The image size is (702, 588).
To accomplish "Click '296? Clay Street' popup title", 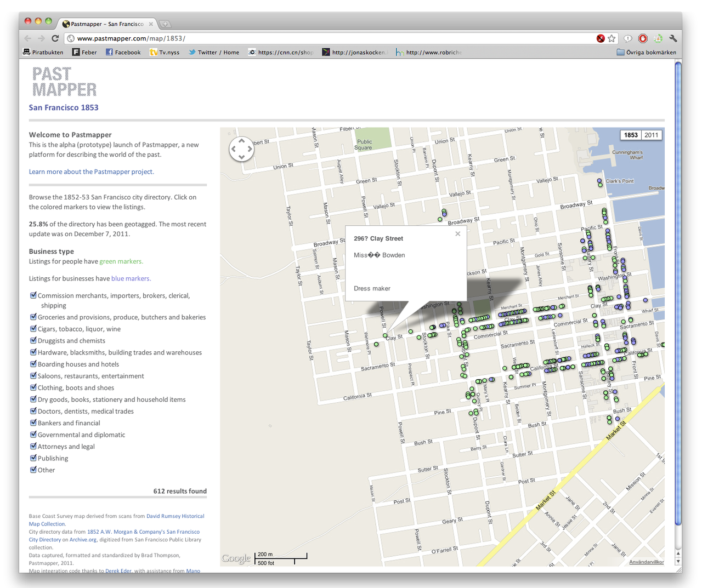I will (378, 238).
